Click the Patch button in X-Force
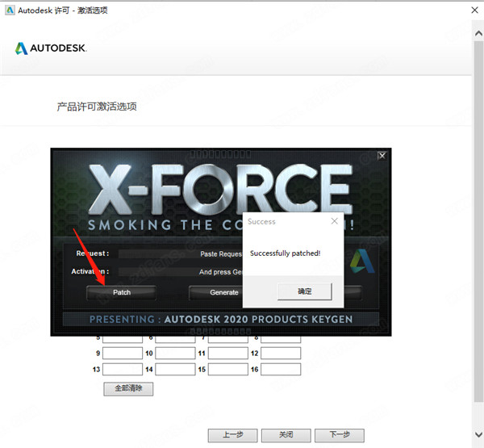This screenshot has width=484, height=448. click(121, 292)
